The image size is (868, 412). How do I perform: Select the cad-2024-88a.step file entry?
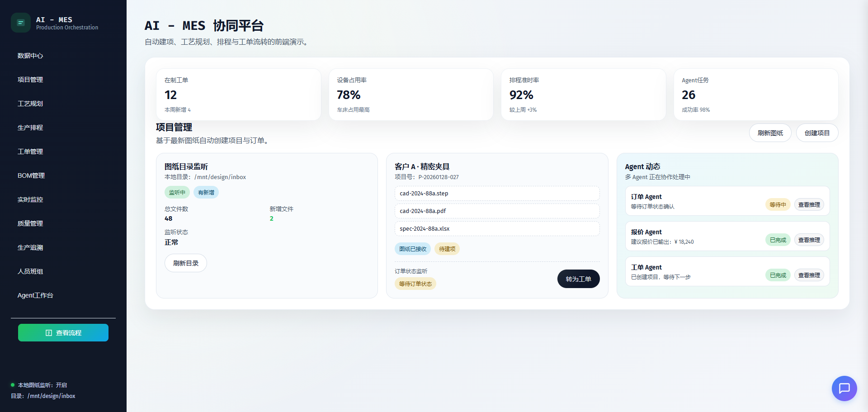(x=497, y=194)
